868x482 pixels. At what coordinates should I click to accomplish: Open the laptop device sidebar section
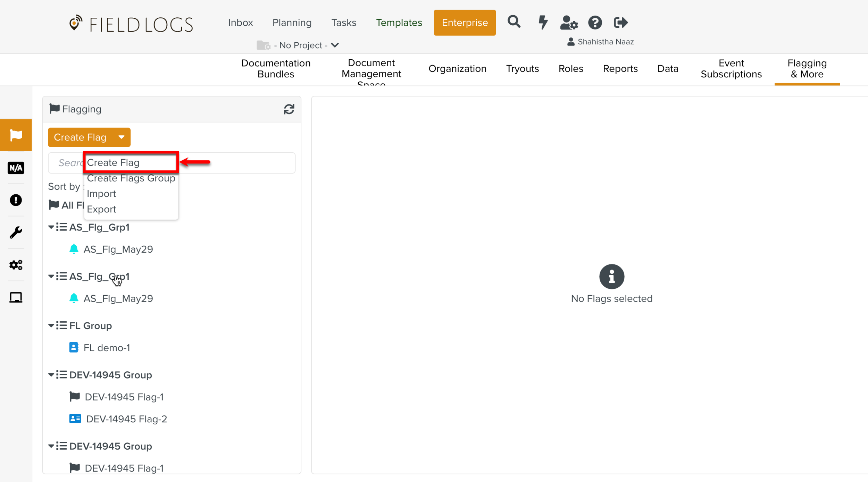point(16,297)
